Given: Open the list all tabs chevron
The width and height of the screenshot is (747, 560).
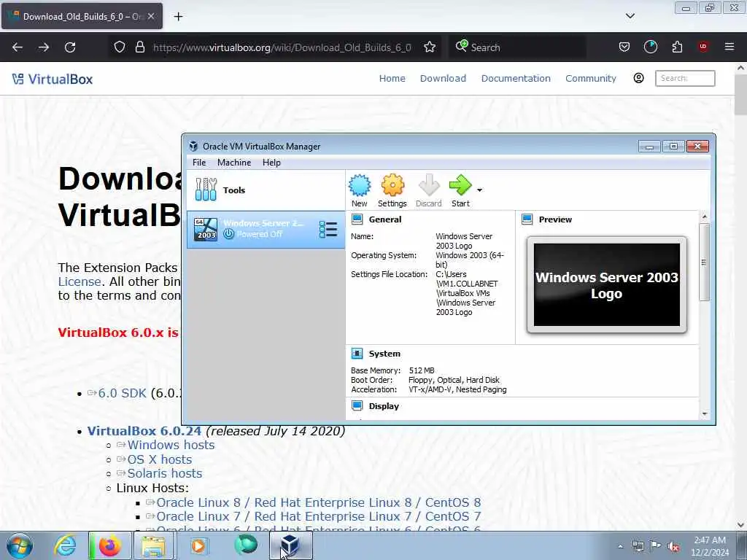Looking at the screenshot, I should 630,16.
